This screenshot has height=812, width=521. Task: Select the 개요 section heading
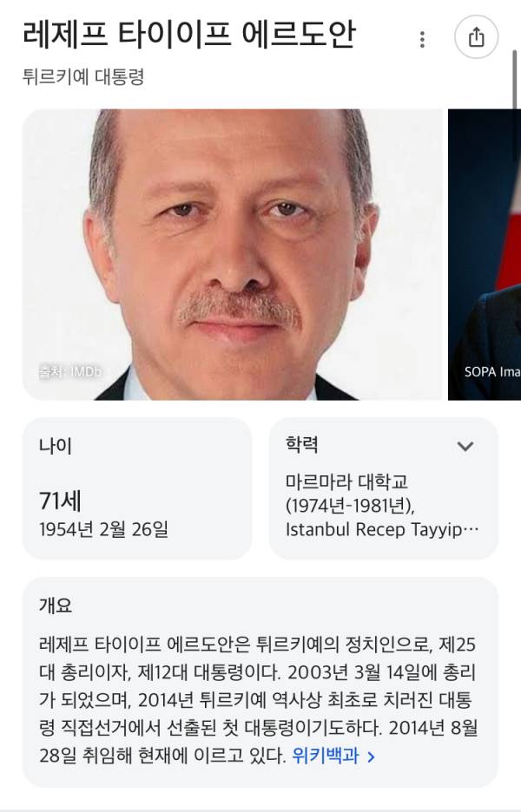pos(56,605)
